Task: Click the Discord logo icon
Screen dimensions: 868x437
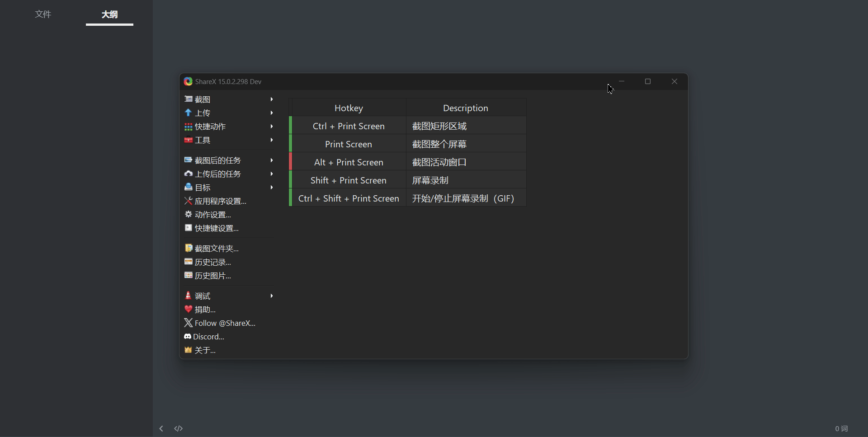Action: pos(188,336)
